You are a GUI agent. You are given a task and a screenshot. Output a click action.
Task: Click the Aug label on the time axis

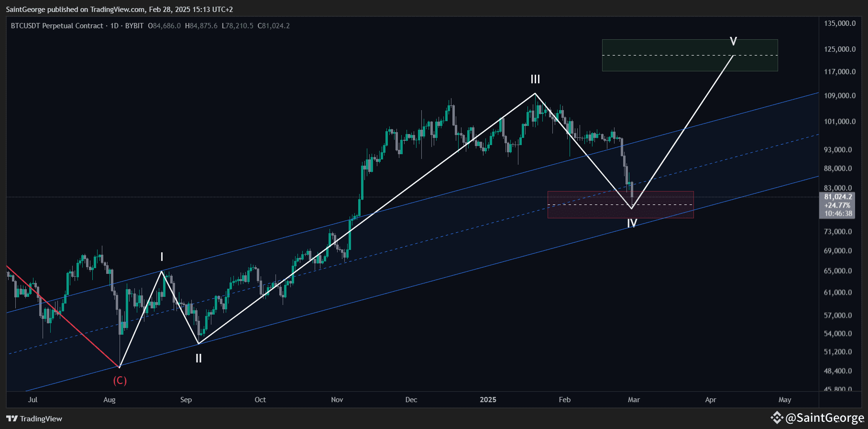(x=110, y=400)
